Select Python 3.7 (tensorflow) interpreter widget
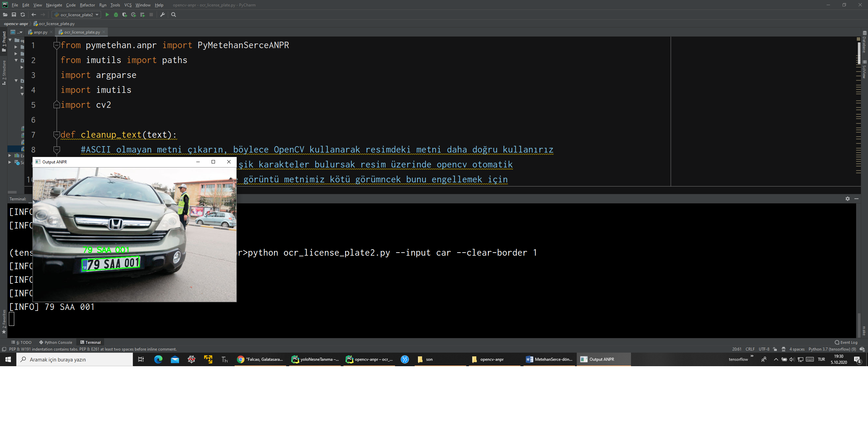Viewport: 868px width, 434px height. pyautogui.click(x=832, y=349)
